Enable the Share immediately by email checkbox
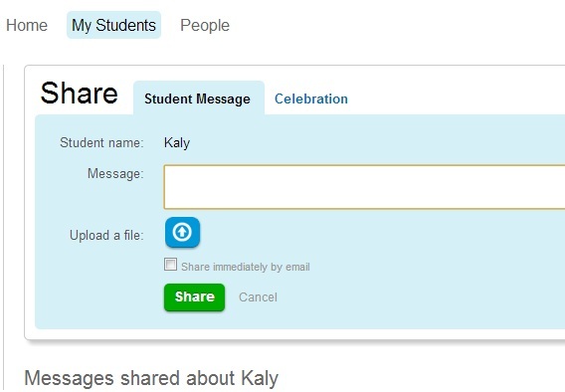The image size is (565, 392). [x=170, y=264]
